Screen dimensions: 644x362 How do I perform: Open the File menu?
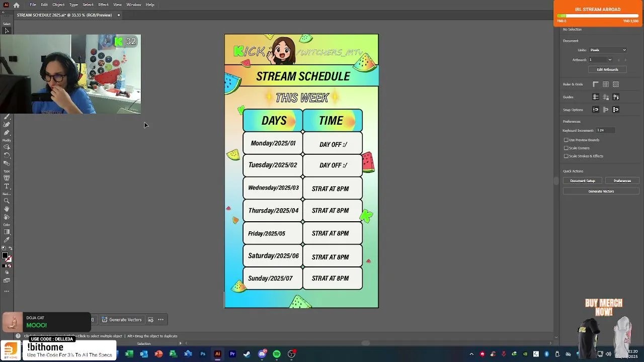click(33, 5)
